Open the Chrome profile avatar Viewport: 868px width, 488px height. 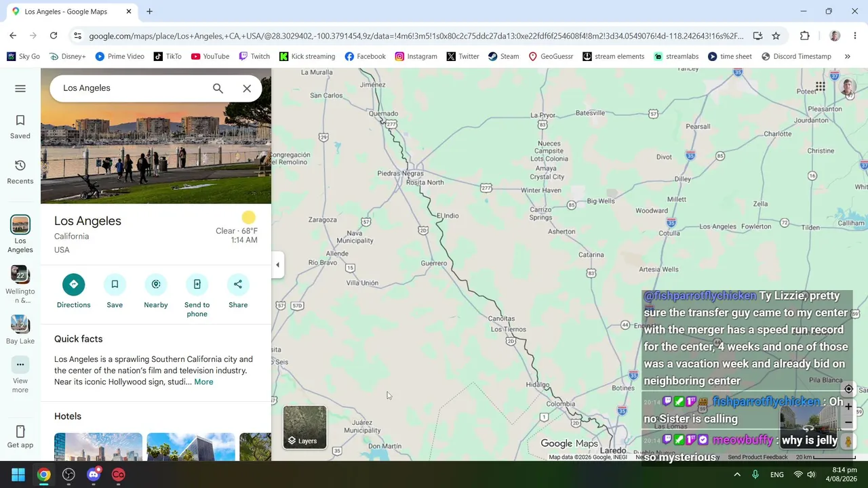[x=835, y=36]
